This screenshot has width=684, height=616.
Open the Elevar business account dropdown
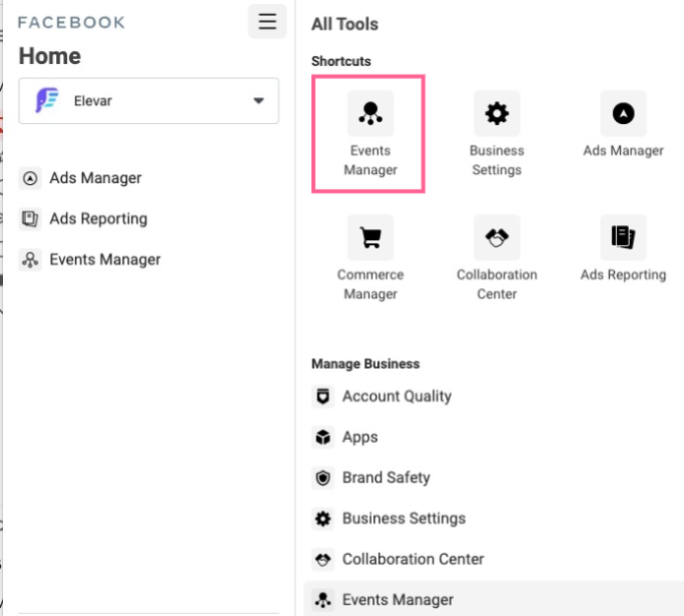coord(149,100)
